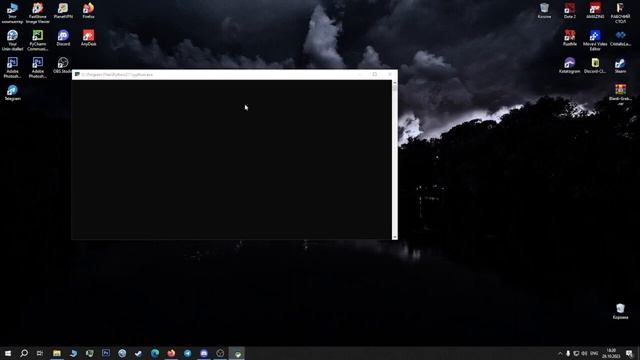The height and width of the screenshot is (360, 640).
Task: Open Steam from the taskbar
Action: [x=138, y=353]
